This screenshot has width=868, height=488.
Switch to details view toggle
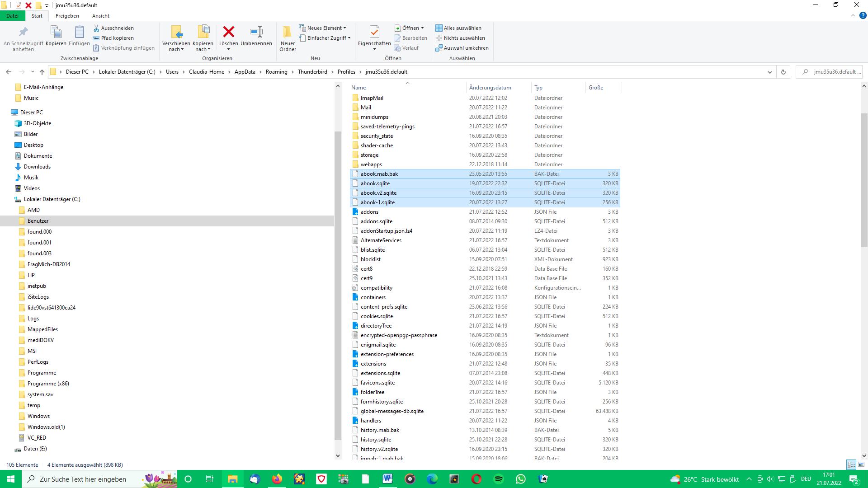851,465
